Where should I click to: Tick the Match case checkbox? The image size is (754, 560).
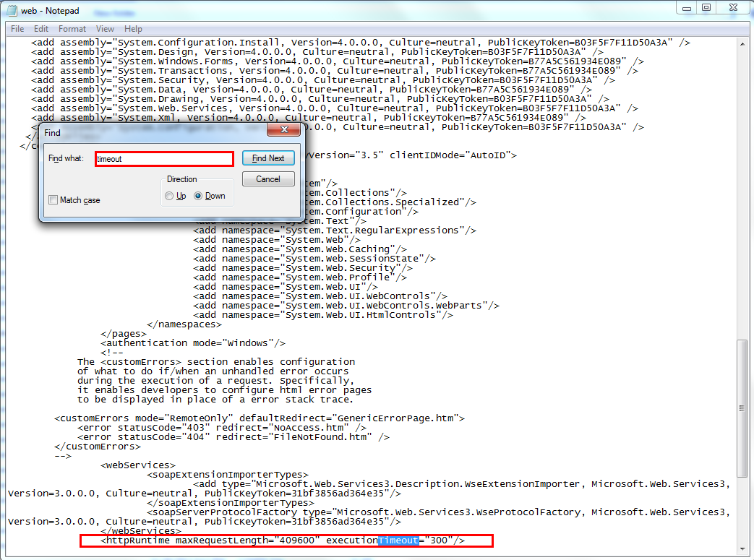pyautogui.click(x=53, y=200)
